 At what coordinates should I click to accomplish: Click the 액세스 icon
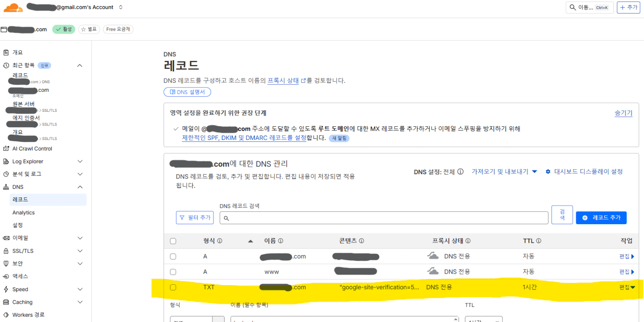pos(6,276)
